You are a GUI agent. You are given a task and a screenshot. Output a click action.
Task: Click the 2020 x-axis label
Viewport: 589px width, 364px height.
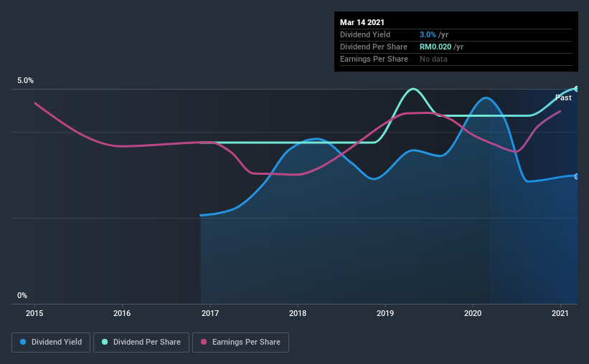tap(473, 313)
